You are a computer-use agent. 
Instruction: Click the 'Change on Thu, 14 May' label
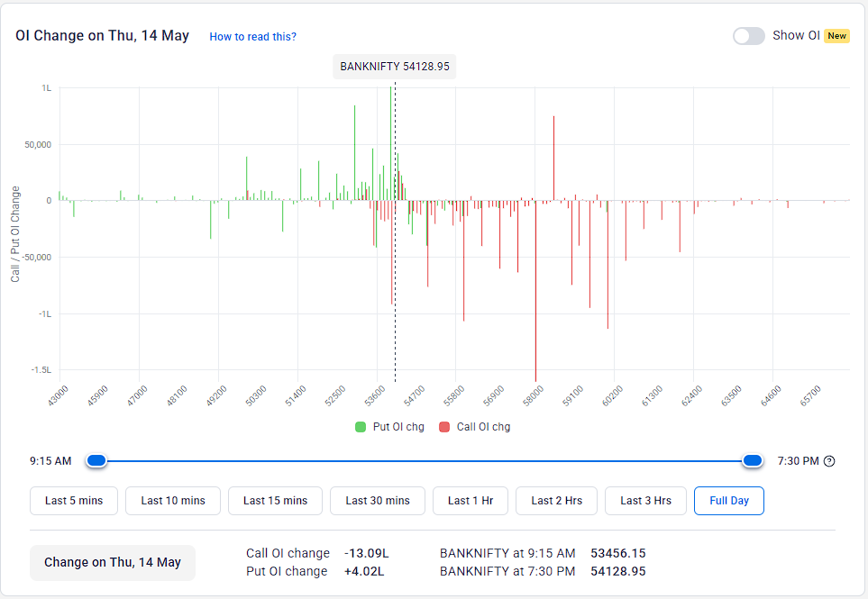[x=113, y=562]
